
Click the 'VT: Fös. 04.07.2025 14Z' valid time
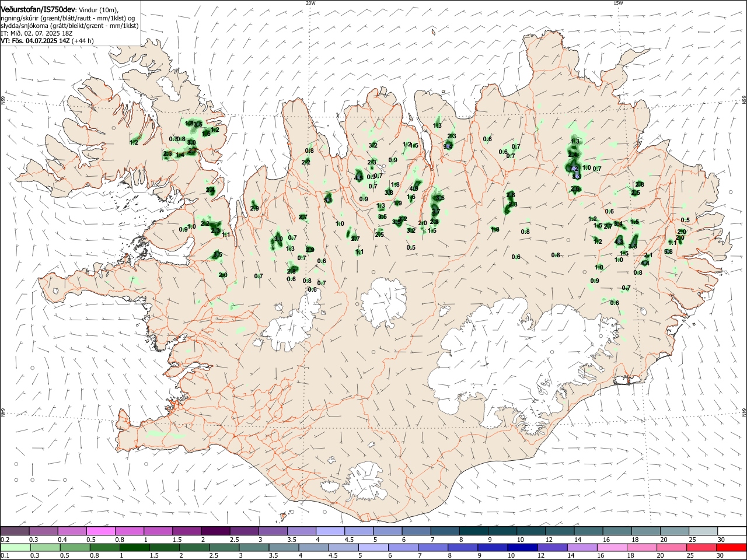[x=35, y=41]
